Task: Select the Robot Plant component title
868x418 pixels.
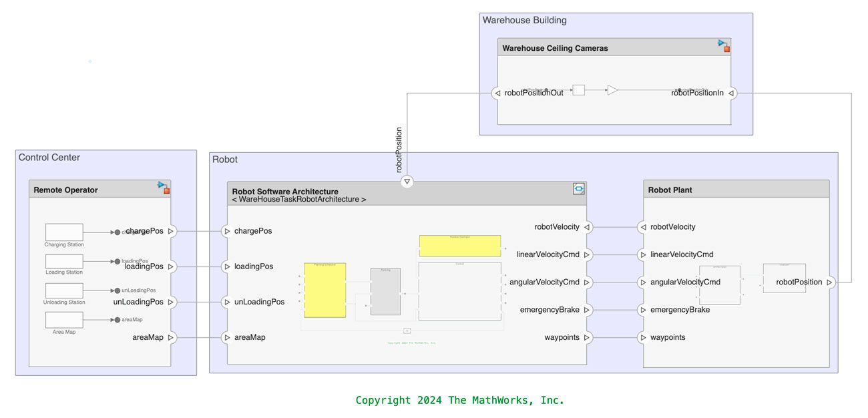Action: click(670, 190)
